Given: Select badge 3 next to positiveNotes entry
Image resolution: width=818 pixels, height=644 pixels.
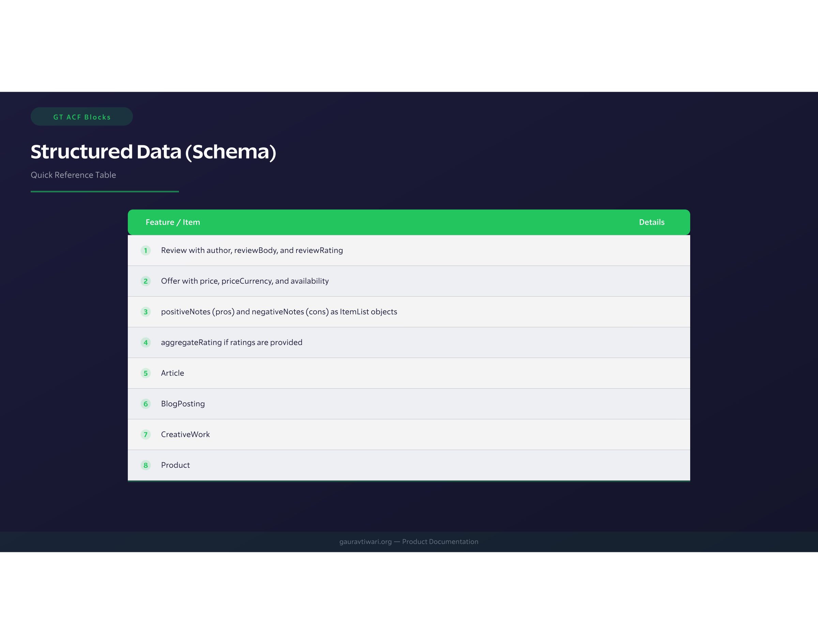Looking at the screenshot, I should tap(146, 312).
